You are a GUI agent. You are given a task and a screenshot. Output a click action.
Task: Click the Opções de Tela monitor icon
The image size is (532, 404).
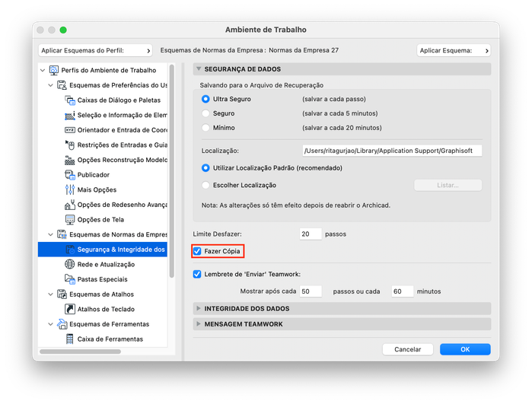70,219
